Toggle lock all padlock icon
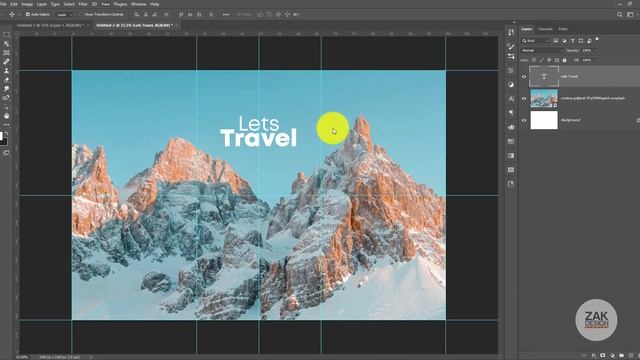 pyautogui.click(x=564, y=60)
